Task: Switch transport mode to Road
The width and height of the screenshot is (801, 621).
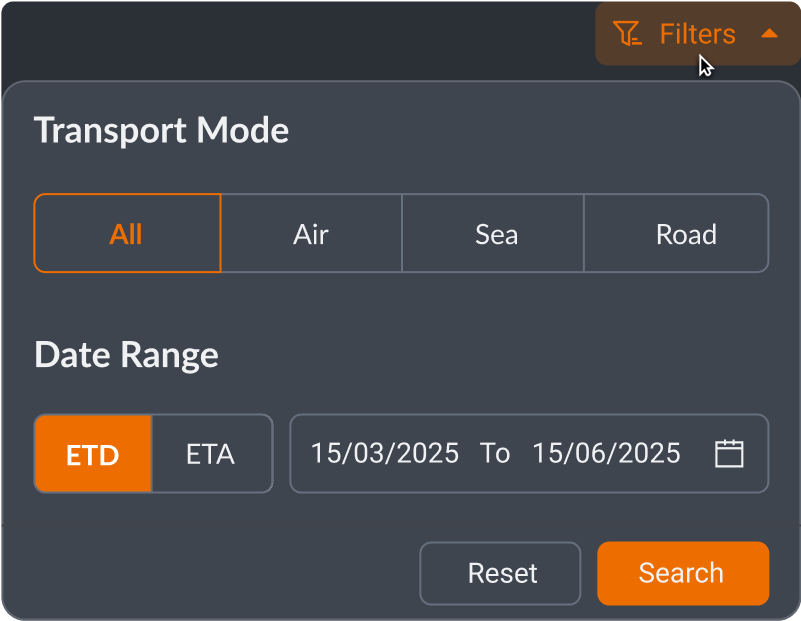Action: (x=686, y=234)
